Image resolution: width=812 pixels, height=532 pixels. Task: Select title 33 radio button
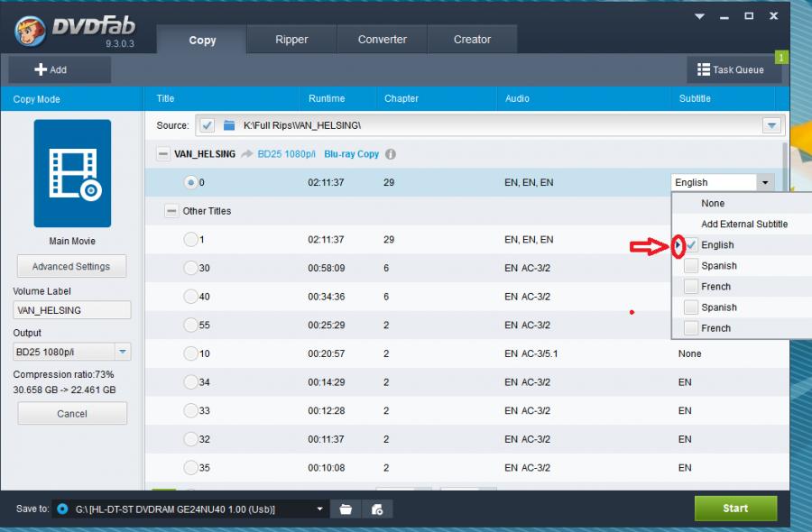190,410
